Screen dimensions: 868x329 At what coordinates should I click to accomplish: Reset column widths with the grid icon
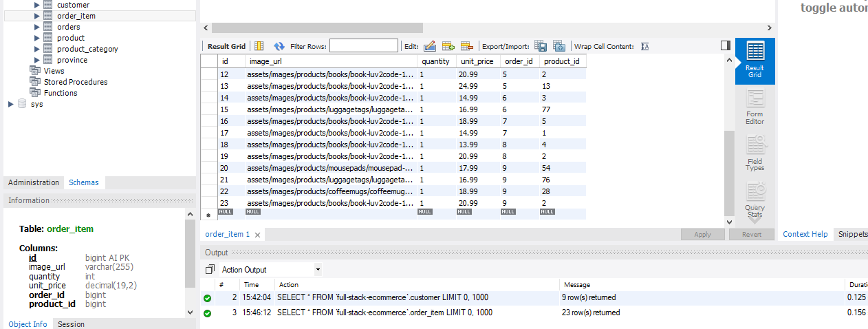(x=259, y=46)
